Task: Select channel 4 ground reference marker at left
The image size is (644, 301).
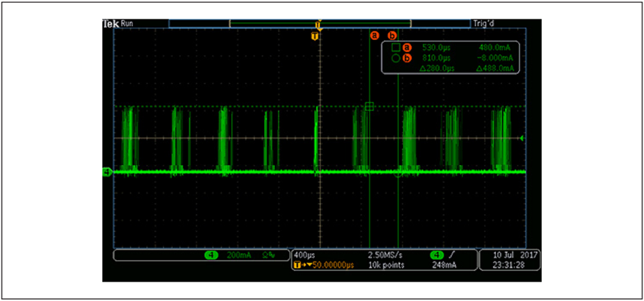Action: (x=107, y=172)
